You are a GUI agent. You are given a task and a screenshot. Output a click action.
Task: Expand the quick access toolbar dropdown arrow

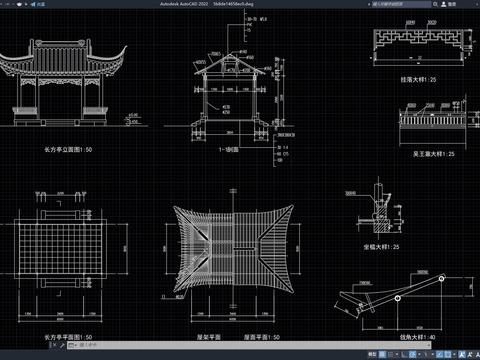(x=27, y=4)
